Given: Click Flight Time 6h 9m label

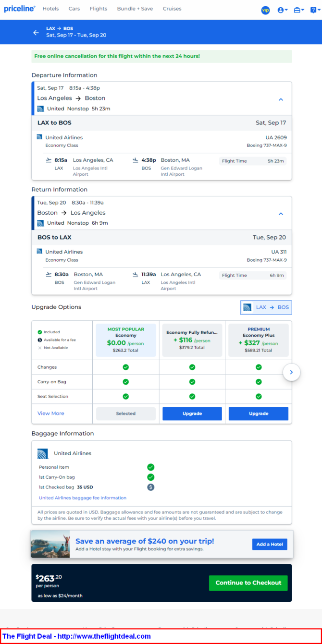Looking at the screenshot, I should click(x=253, y=276).
